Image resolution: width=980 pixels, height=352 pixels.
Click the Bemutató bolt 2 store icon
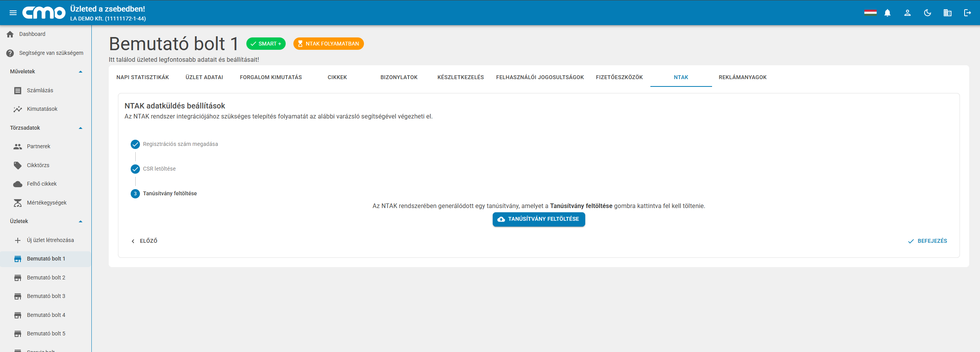[18, 278]
